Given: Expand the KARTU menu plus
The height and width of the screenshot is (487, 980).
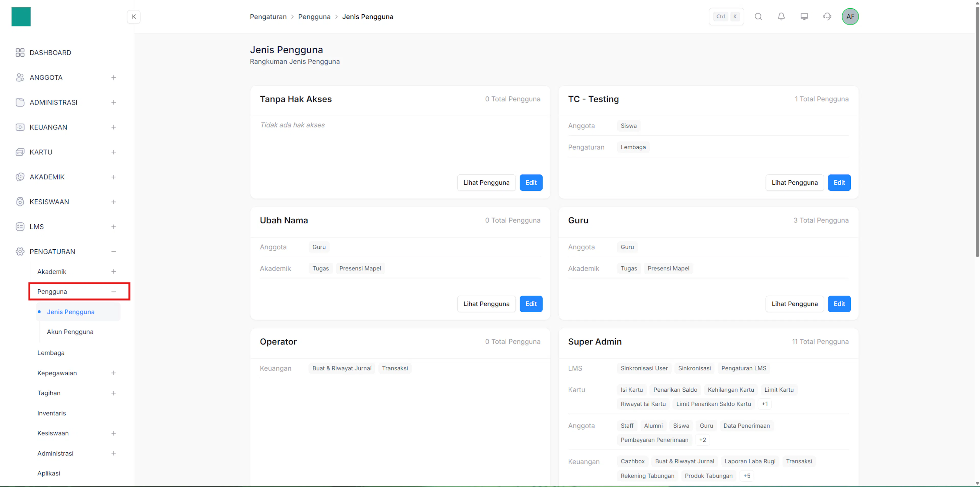Looking at the screenshot, I should tap(113, 152).
